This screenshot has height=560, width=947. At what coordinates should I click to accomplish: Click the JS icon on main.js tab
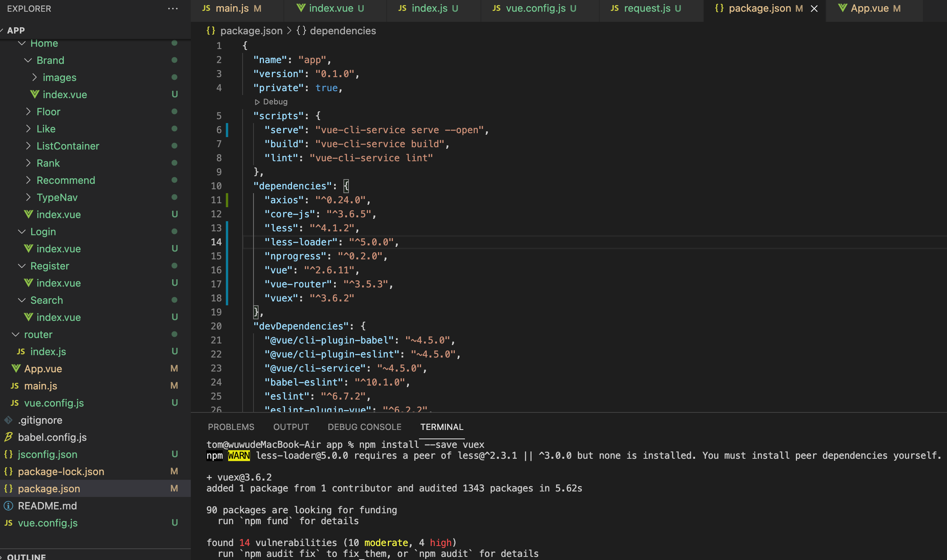point(206,8)
